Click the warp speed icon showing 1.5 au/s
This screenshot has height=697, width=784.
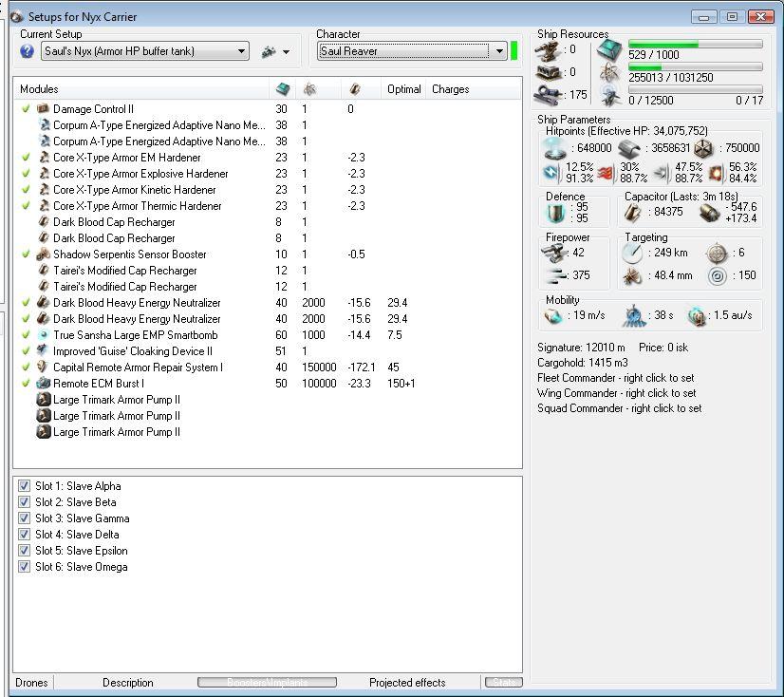tap(696, 316)
